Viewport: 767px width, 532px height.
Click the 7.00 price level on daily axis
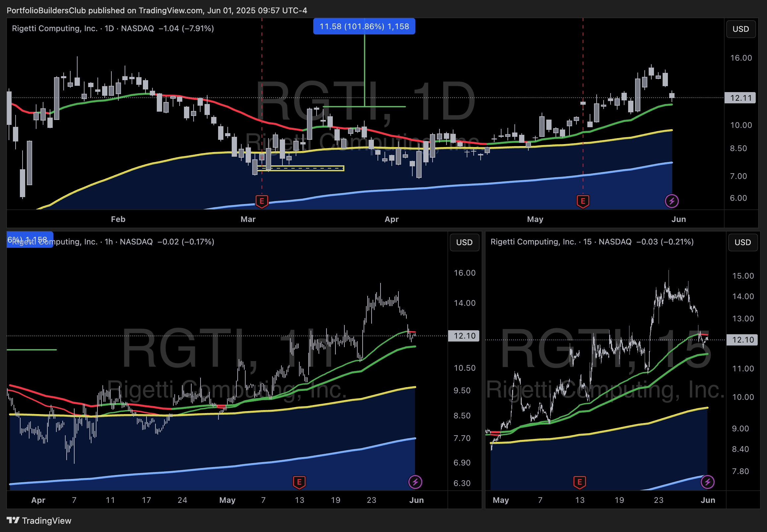(x=738, y=176)
